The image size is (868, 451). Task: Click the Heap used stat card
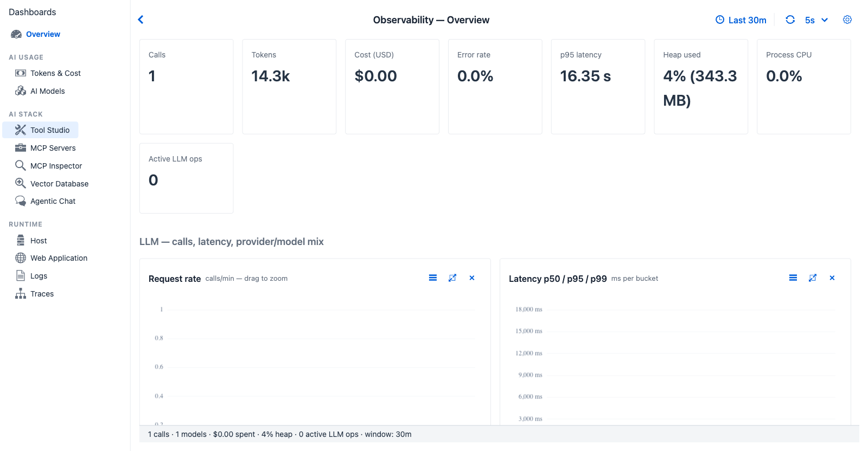click(701, 87)
